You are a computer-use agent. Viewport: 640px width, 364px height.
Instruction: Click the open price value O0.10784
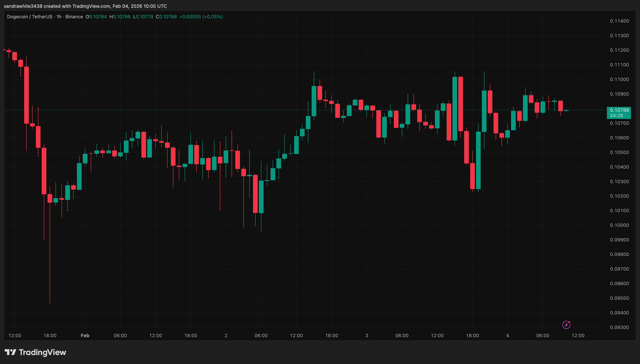96,17
